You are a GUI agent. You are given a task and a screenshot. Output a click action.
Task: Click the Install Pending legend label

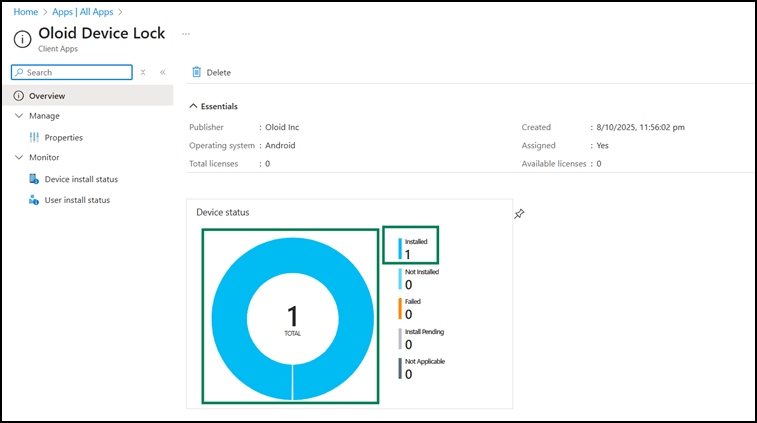424,332
